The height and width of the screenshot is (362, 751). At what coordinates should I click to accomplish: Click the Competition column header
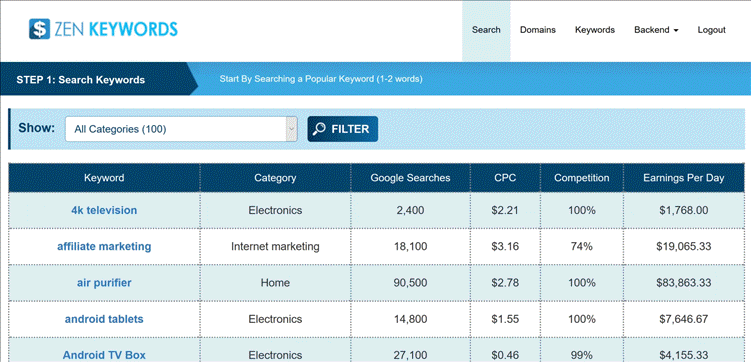tap(582, 178)
